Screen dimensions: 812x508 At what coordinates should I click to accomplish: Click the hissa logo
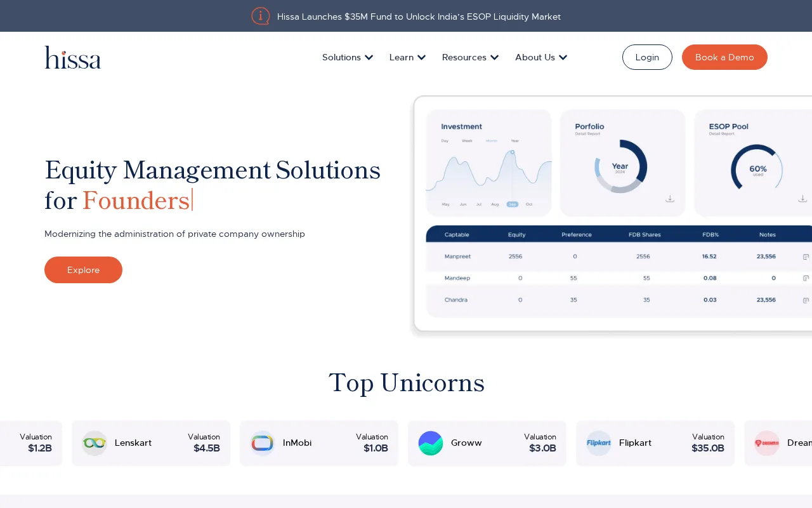pos(72,57)
